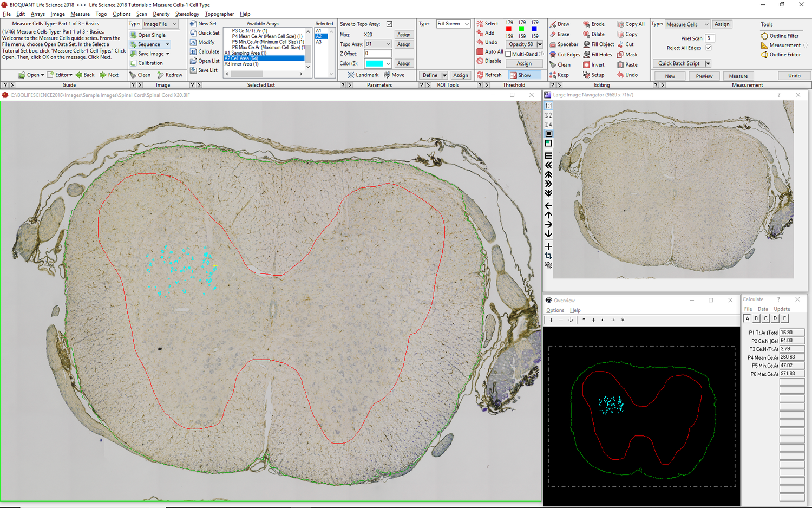Click Fill Object in Editing panel
The width and height of the screenshot is (812, 508).
[598, 44]
